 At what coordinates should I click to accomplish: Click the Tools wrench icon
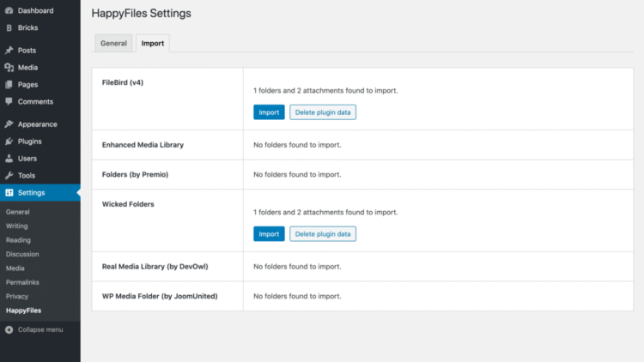click(9, 176)
